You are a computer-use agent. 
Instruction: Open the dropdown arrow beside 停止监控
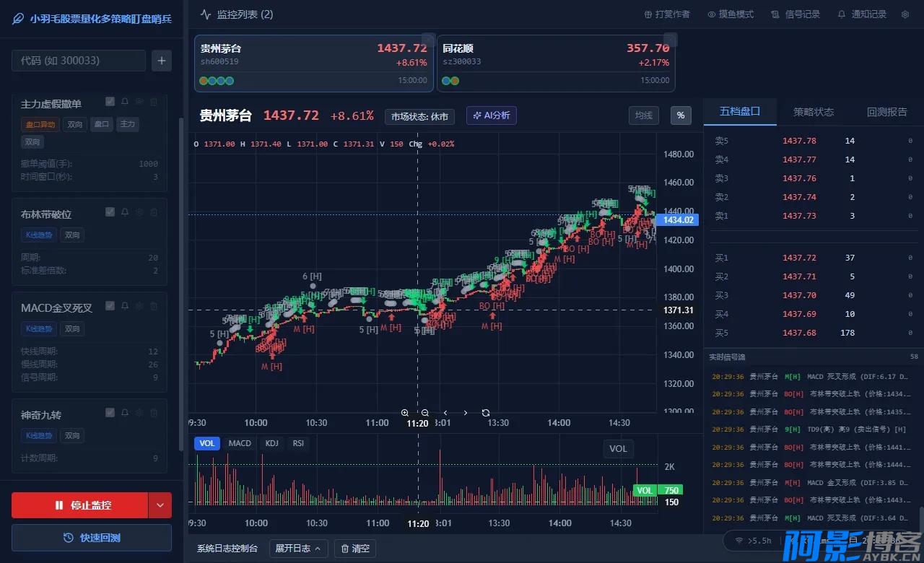(x=160, y=505)
